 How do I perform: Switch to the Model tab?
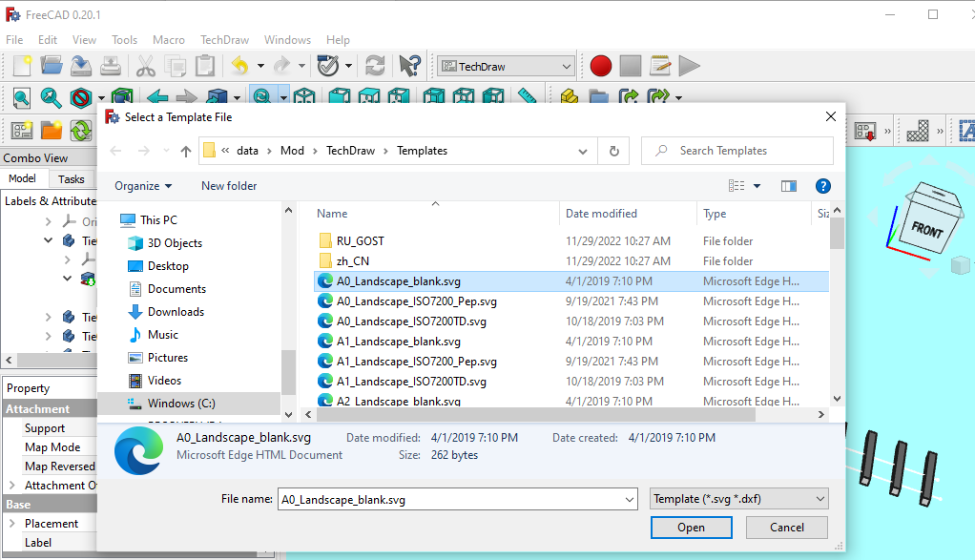(22, 178)
